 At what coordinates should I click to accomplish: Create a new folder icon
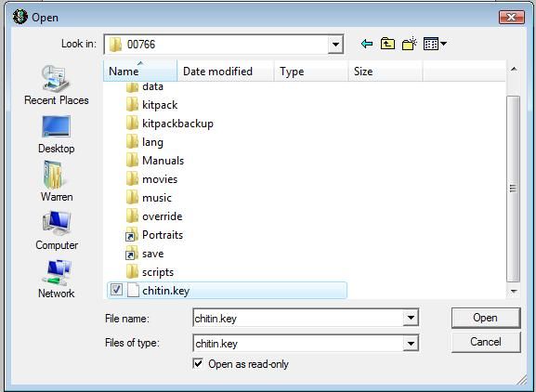pyautogui.click(x=409, y=44)
